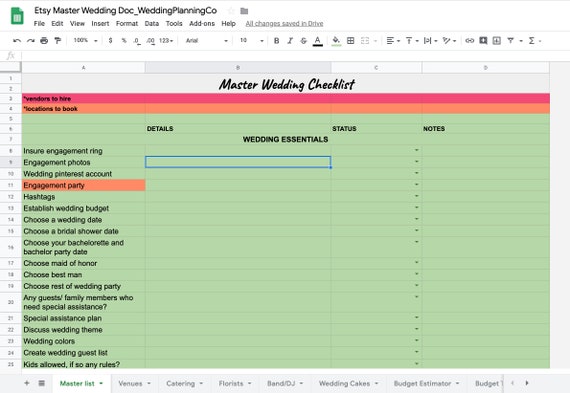Image resolution: width=570 pixels, height=393 pixels.
Task: Open horizontal align options
Action: coord(393,41)
